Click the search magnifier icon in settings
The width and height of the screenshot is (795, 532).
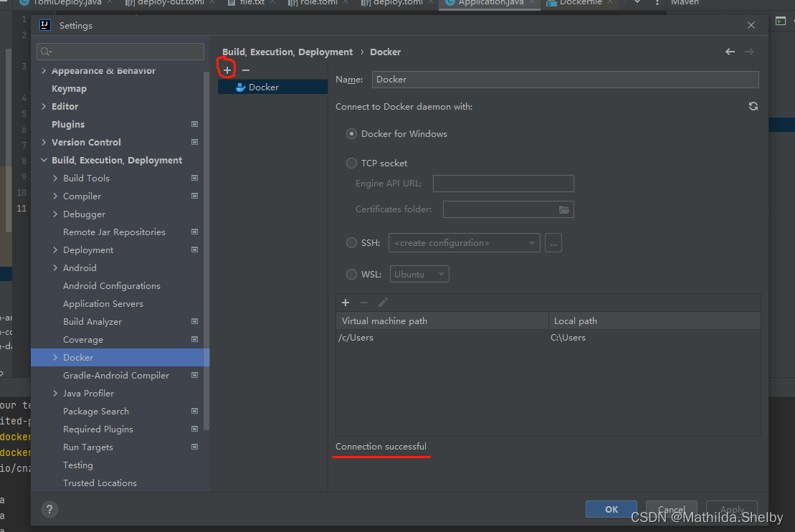point(46,51)
